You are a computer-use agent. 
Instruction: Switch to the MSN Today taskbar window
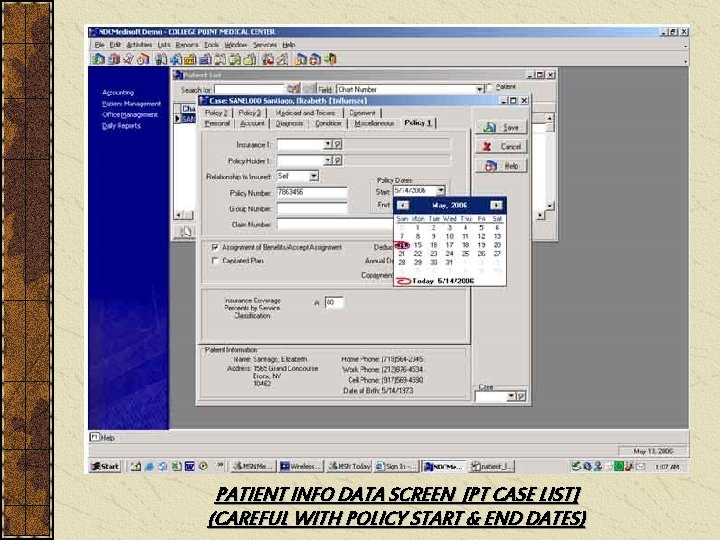point(349,466)
